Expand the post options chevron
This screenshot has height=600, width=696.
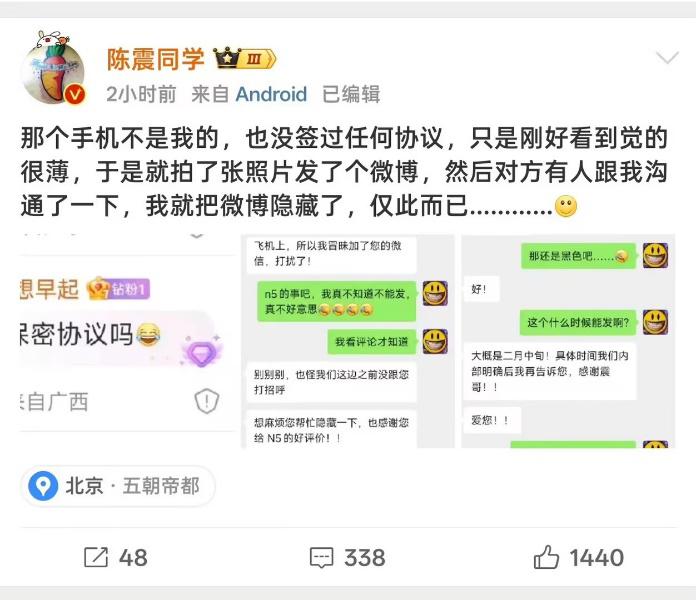tap(667, 58)
